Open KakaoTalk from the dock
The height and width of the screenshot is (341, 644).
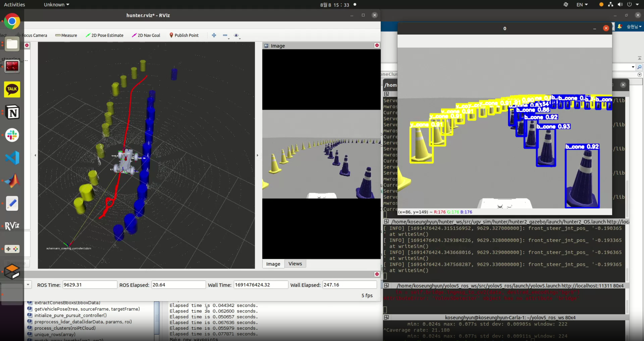click(12, 89)
